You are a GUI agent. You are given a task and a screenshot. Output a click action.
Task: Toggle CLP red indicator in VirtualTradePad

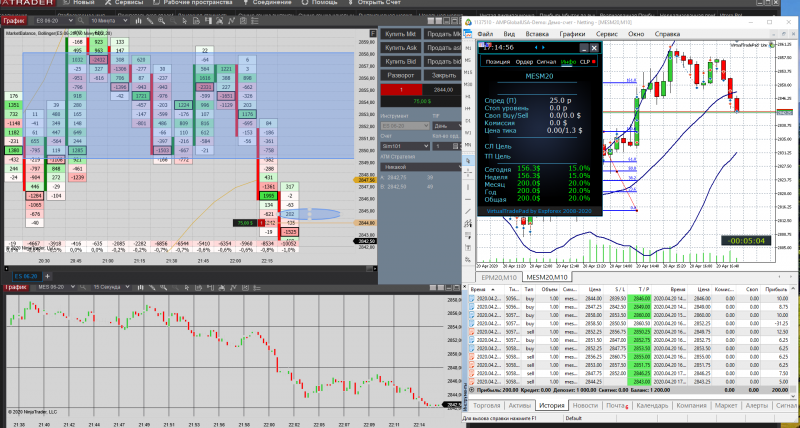point(593,62)
